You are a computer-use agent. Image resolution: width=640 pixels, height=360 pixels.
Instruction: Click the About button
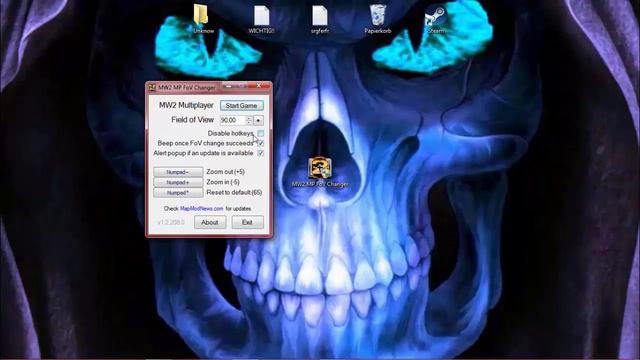210,222
